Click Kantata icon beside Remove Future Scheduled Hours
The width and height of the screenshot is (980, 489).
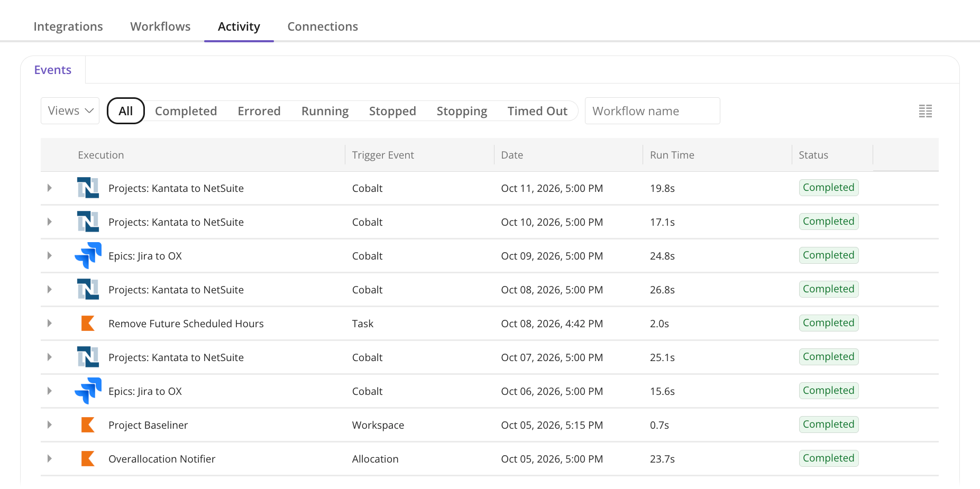point(88,324)
